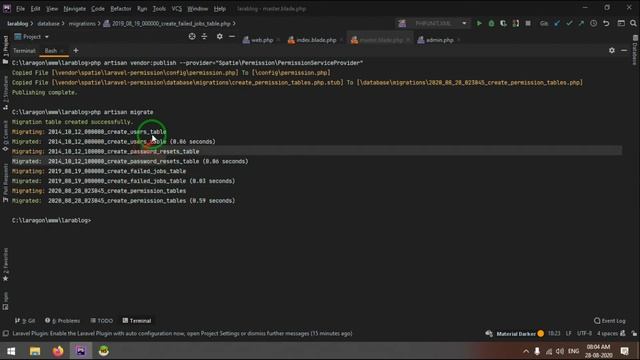The height and width of the screenshot is (360, 640).
Task: Click Git commit checkmark icon
Action: point(569,23)
